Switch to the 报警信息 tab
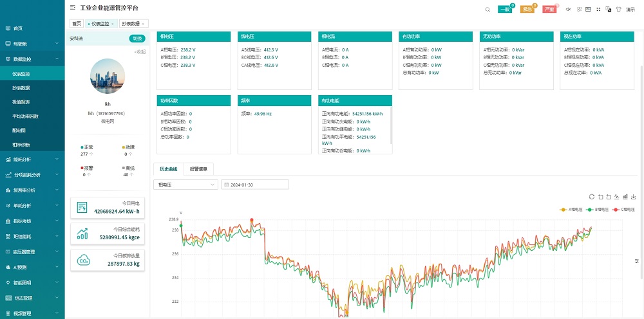 199,169
